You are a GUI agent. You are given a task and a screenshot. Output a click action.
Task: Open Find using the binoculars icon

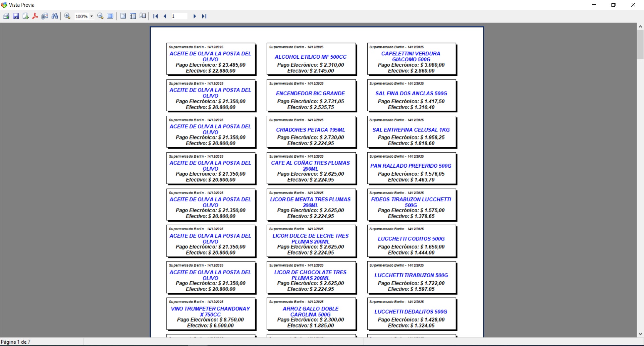[55, 16]
